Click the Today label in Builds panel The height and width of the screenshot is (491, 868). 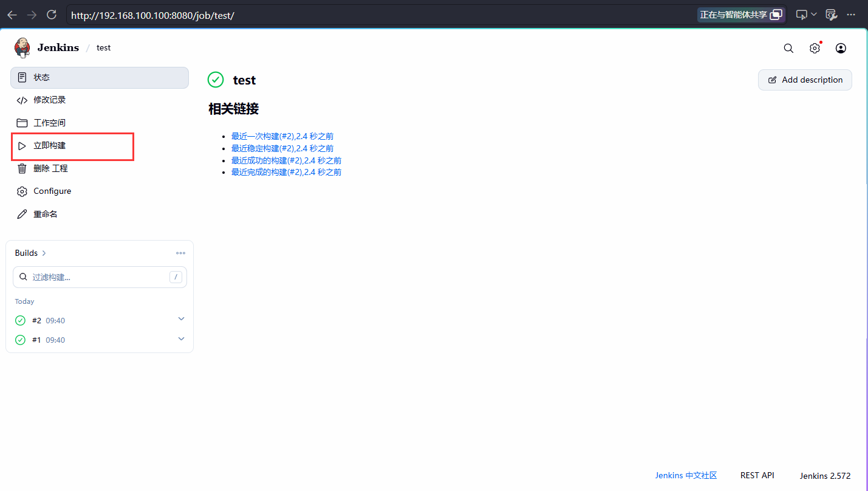[x=24, y=301]
